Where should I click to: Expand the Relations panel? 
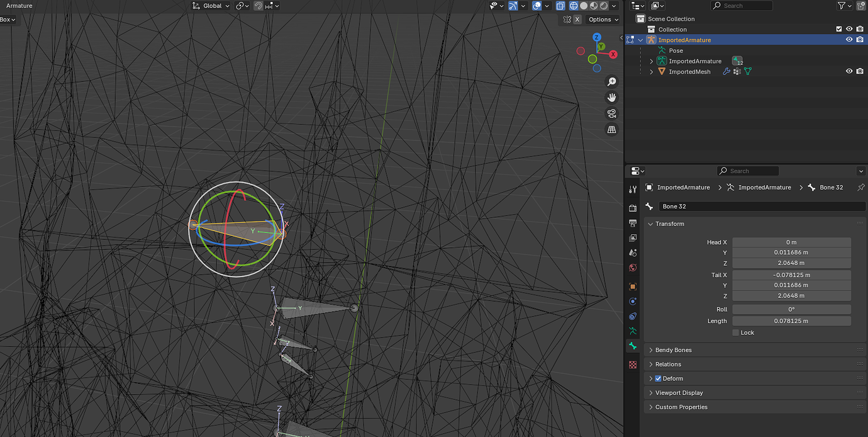[754, 364]
